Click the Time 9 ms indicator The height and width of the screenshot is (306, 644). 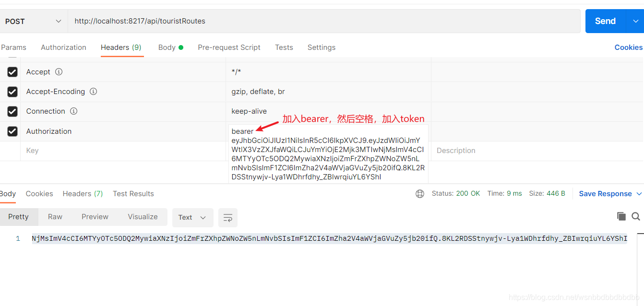pyautogui.click(x=505, y=194)
